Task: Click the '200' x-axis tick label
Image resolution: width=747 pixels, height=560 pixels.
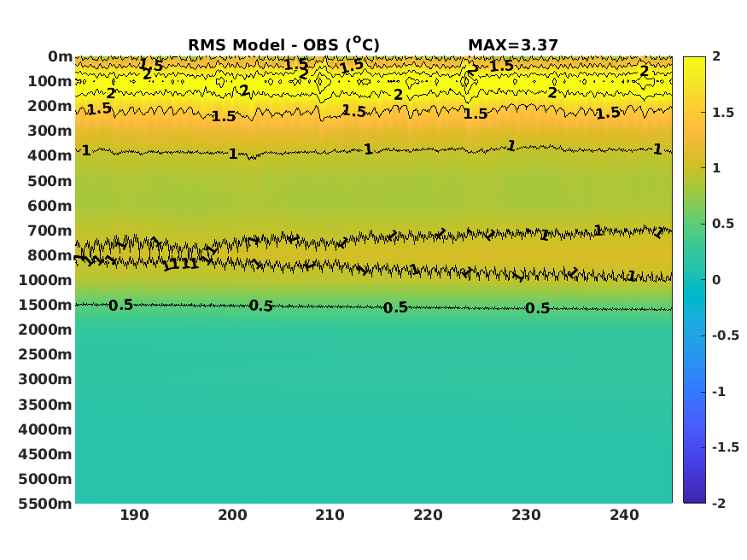Action: coord(232,516)
